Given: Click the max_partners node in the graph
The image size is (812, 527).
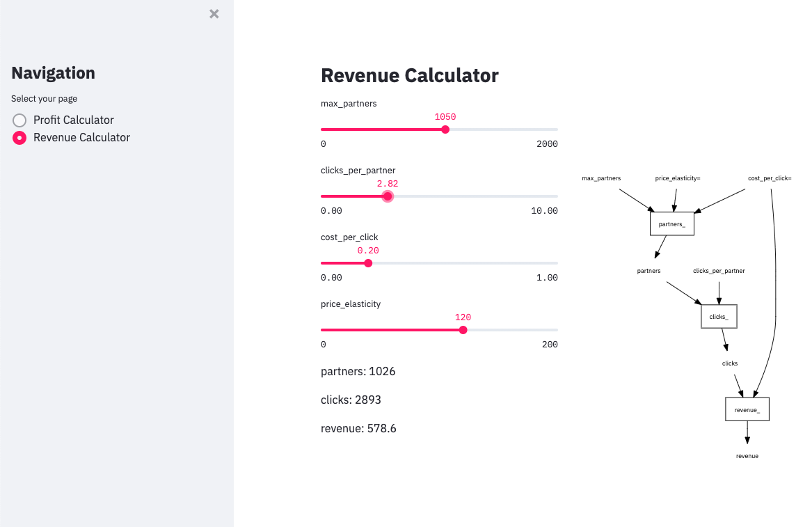Looking at the screenshot, I should (601, 178).
